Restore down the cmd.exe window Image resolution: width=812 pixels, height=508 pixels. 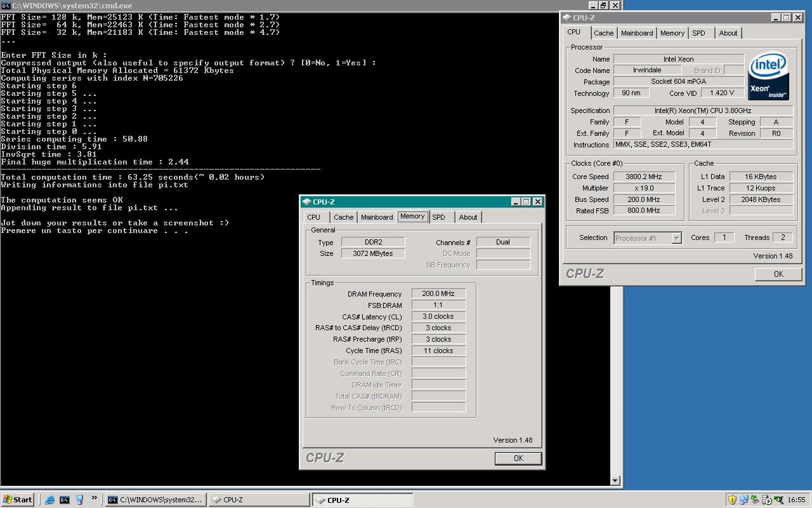[x=603, y=5]
